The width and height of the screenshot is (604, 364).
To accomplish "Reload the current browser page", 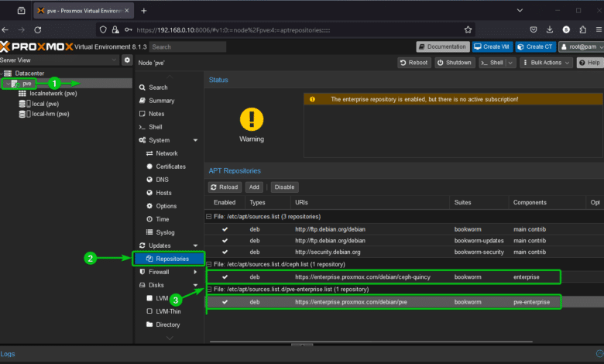I will tap(38, 29).
